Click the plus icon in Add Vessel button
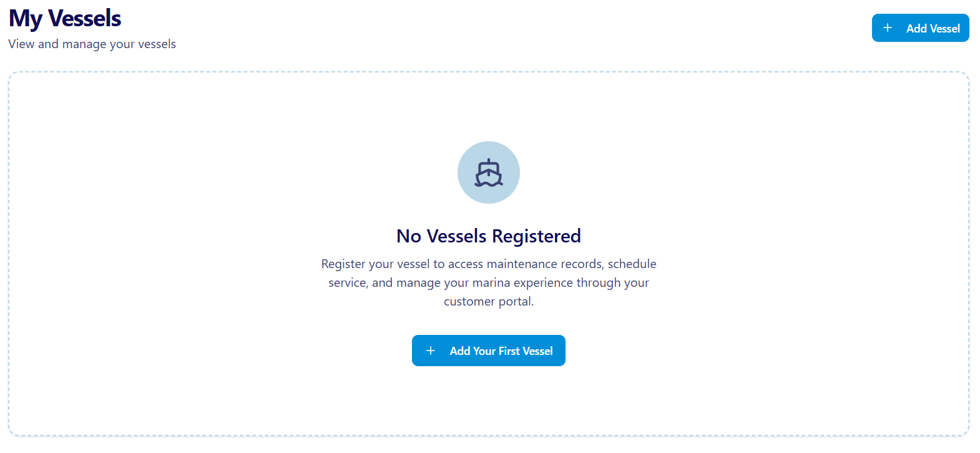Viewport: 980px width, 453px height. (x=888, y=28)
